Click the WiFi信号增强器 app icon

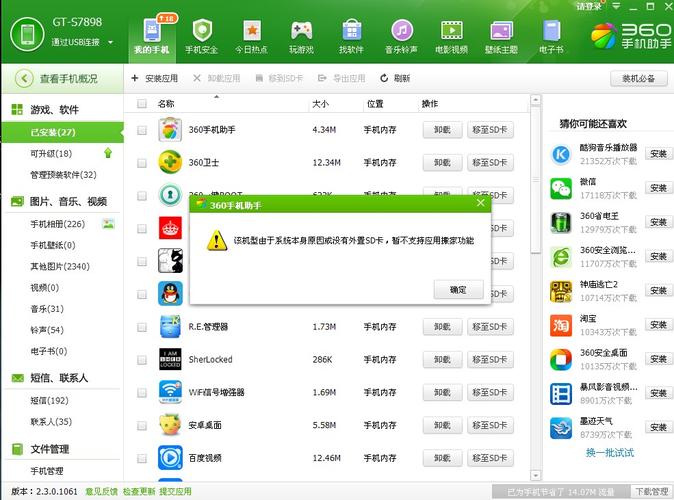coord(170,392)
